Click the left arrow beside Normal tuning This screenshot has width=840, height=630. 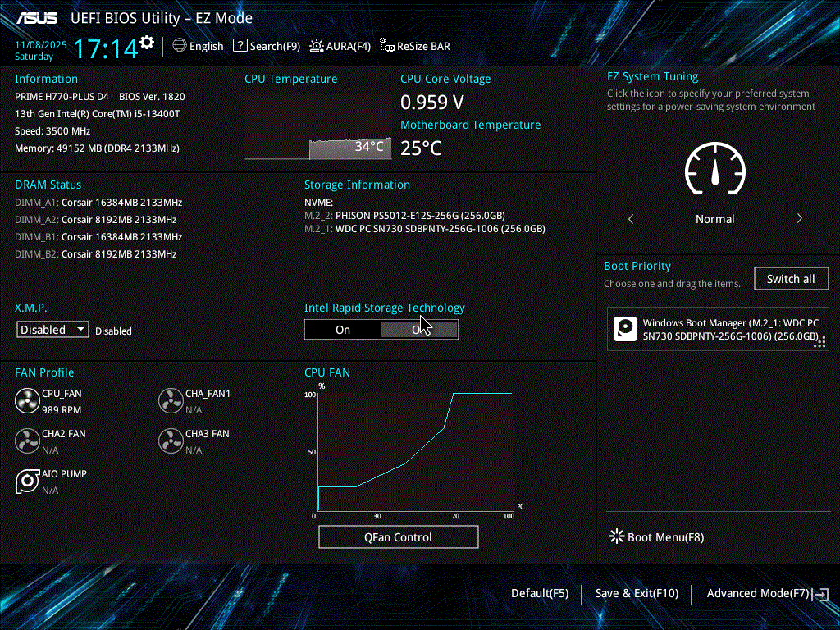(631, 219)
